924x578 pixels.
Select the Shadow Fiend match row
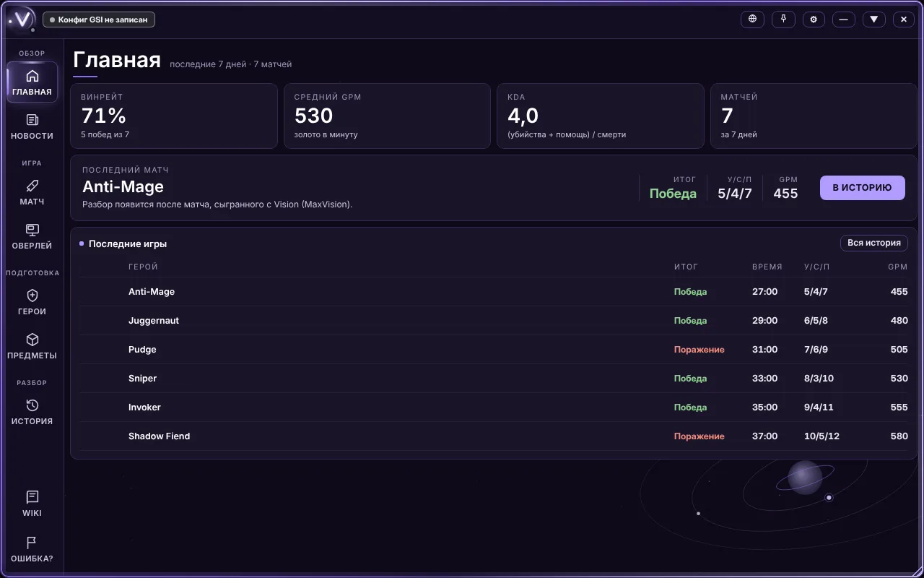(x=494, y=436)
